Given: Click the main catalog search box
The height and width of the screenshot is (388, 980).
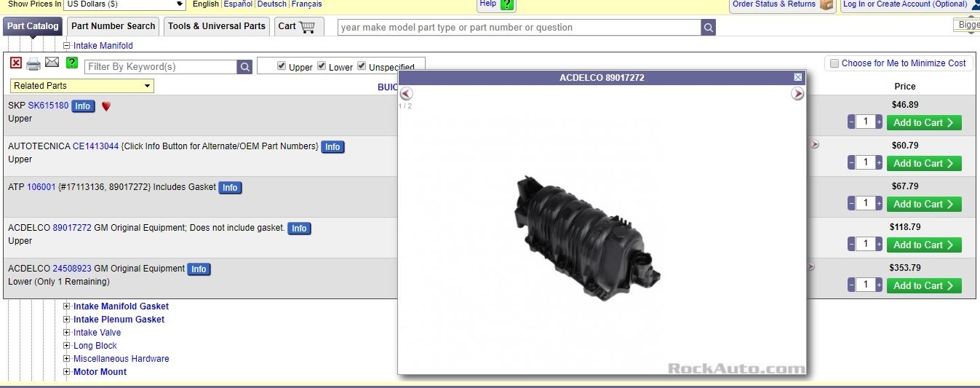Looking at the screenshot, I should click(519, 28).
